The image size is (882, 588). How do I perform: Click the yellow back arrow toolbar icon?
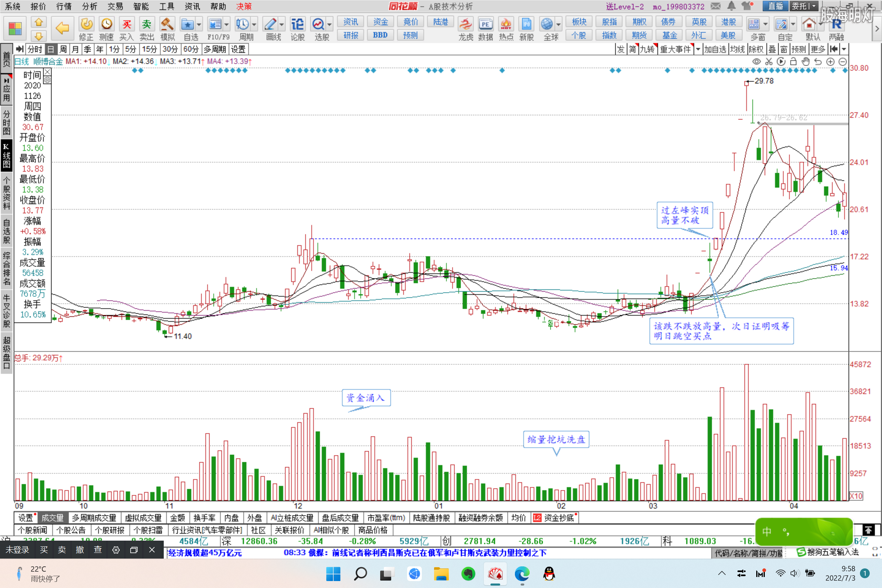(x=62, y=28)
